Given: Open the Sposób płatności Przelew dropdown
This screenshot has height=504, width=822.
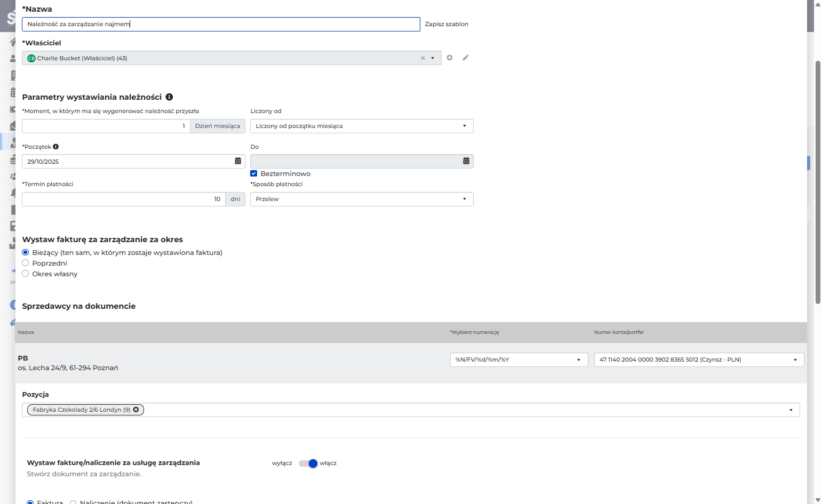Looking at the screenshot, I should (362, 199).
